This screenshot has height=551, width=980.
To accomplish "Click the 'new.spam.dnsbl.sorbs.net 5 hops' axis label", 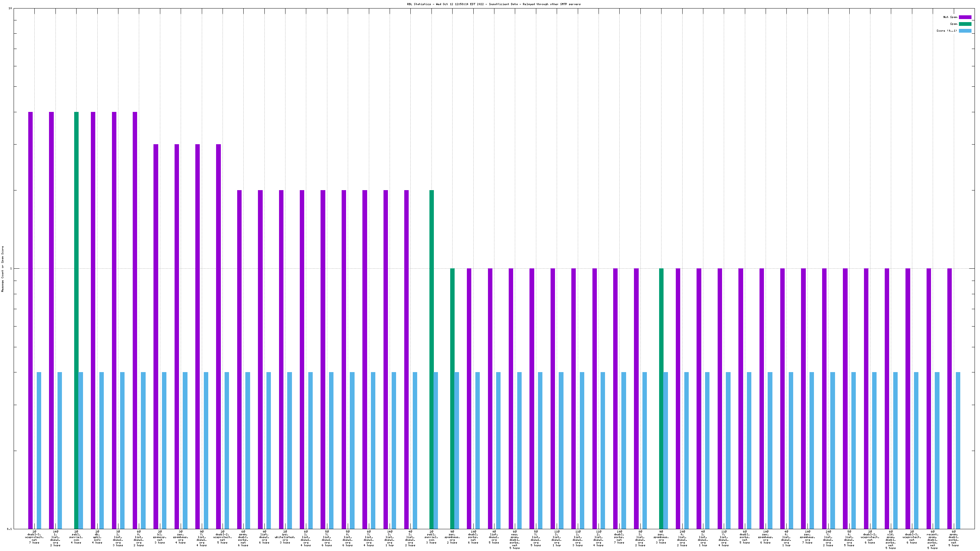I will tap(515, 540).
